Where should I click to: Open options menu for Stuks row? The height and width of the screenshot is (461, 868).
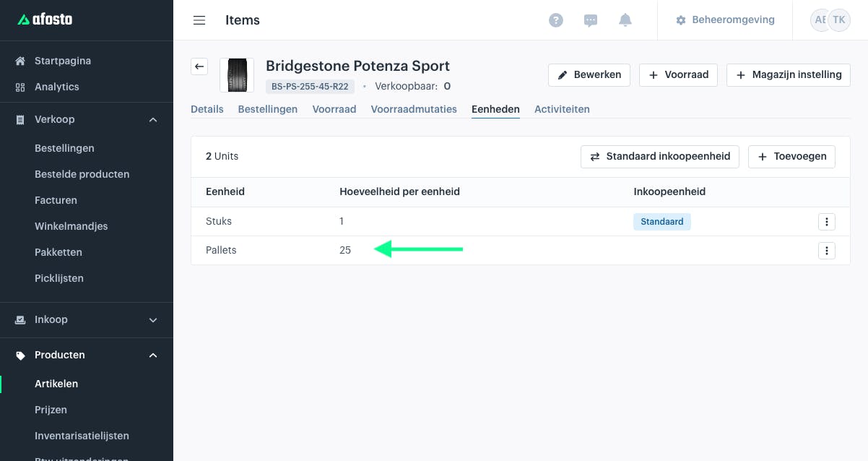827,222
